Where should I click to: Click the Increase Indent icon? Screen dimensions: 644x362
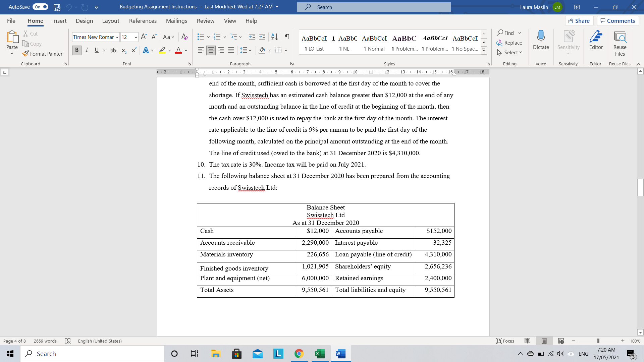[262, 37]
